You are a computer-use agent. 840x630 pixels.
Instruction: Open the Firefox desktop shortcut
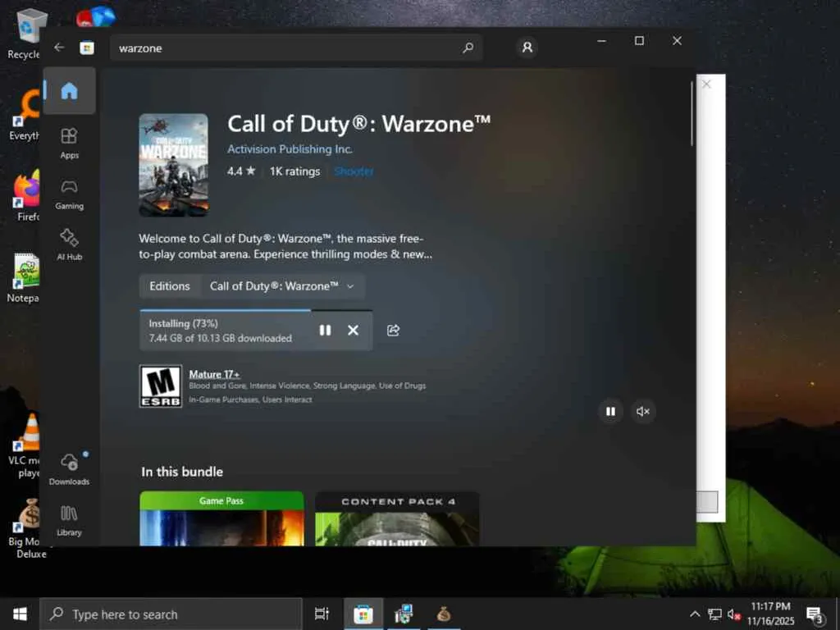(27, 195)
